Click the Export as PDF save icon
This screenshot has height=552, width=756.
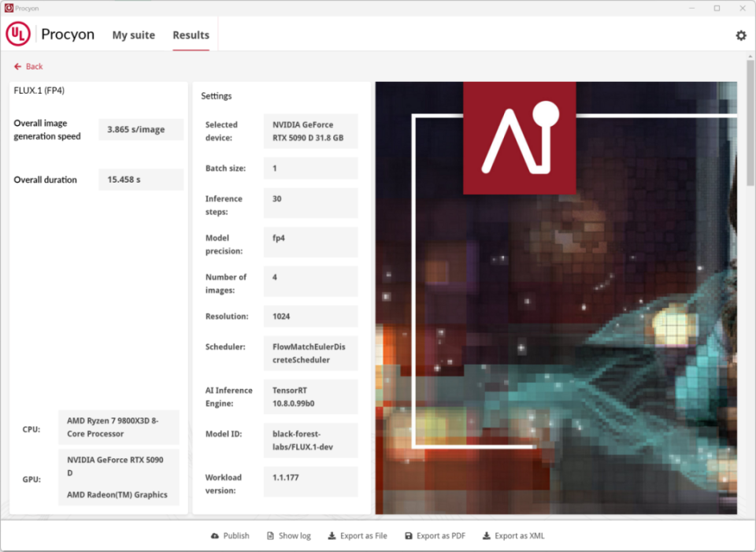[408, 536]
